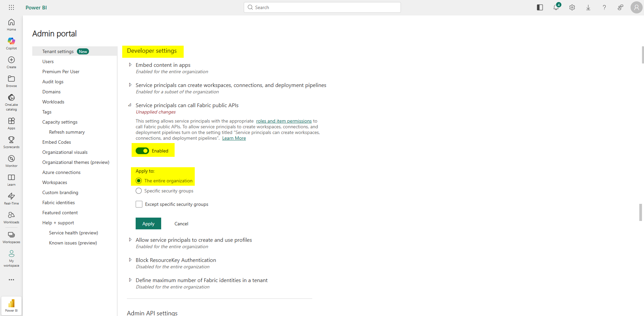Expand the Block ResourceKey Authentication setting
Viewport: 644px width, 316px height.
coord(130,260)
